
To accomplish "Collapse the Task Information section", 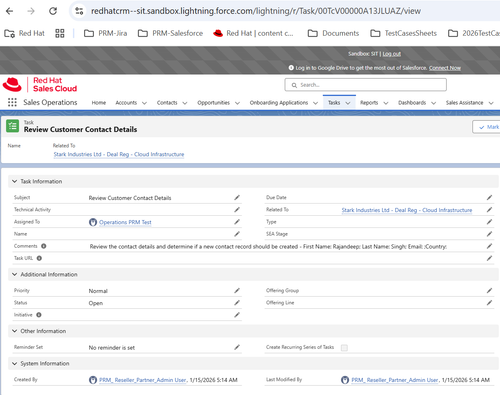I will tap(14, 181).
